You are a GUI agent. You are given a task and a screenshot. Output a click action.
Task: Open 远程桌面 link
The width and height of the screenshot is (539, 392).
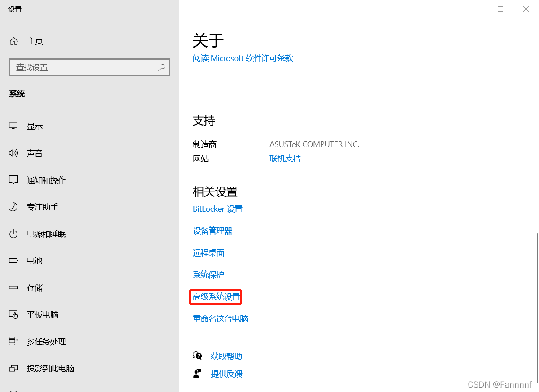[x=209, y=253]
